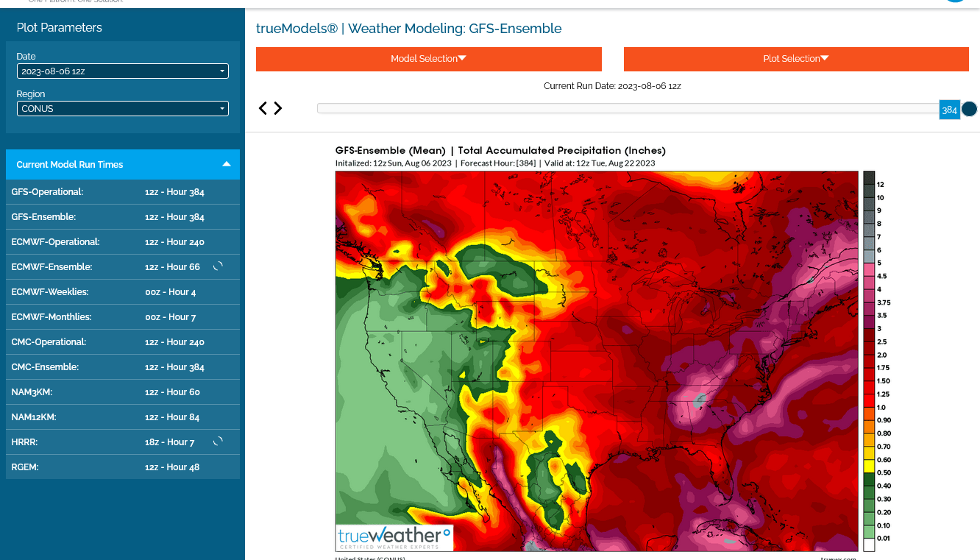Select the CMC-Operational row
Image resolution: width=980 pixels, height=560 pixels.
coord(123,342)
